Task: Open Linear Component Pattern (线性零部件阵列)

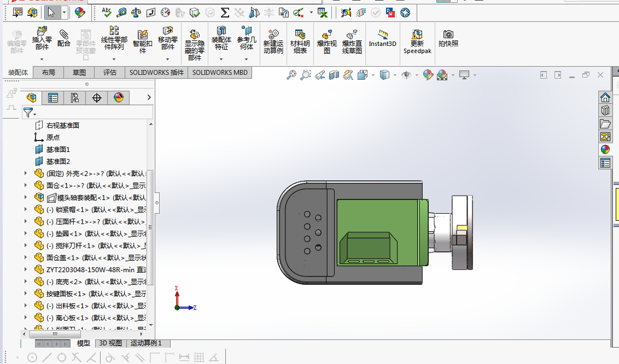Action: [114, 38]
